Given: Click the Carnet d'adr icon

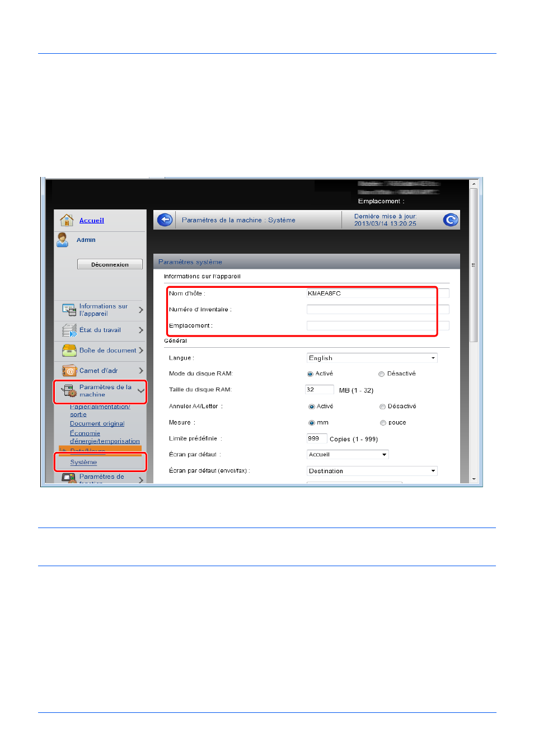Looking at the screenshot, I should click(x=69, y=371).
